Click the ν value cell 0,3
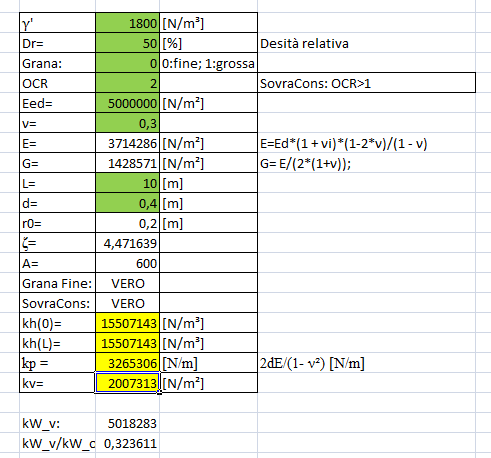The height and width of the screenshot is (458, 491). (127, 123)
